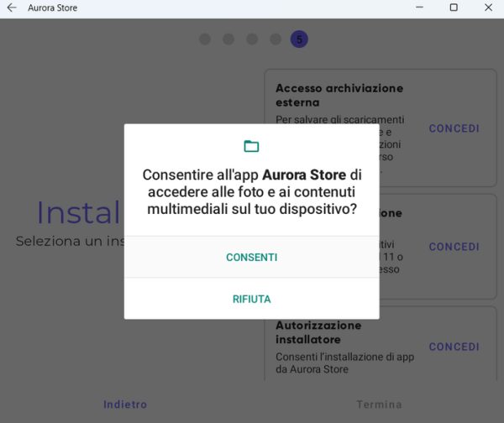Click CONCEDI for Autorizzazione installatore
This screenshot has width=504, height=423.
pos(454,347)
